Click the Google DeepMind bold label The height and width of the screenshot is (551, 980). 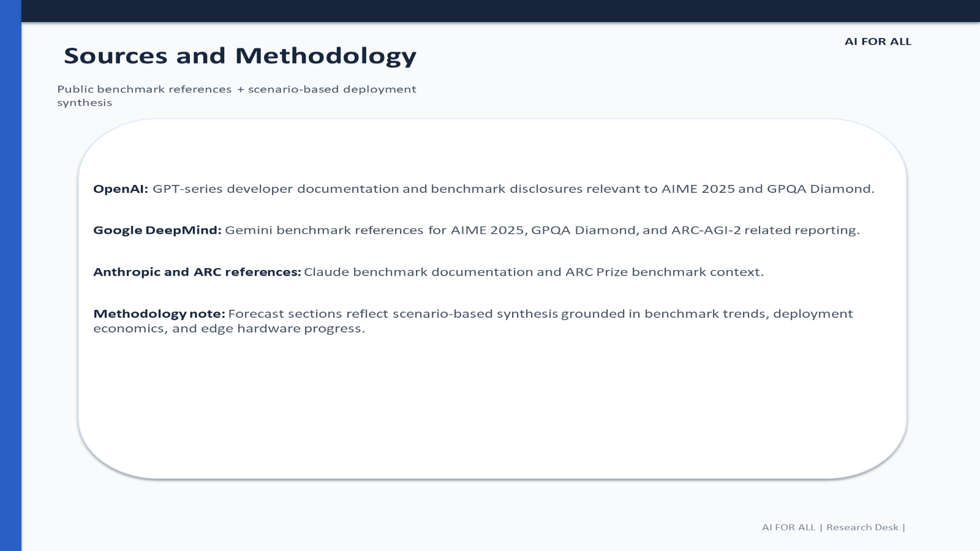(x=157, y=230)
